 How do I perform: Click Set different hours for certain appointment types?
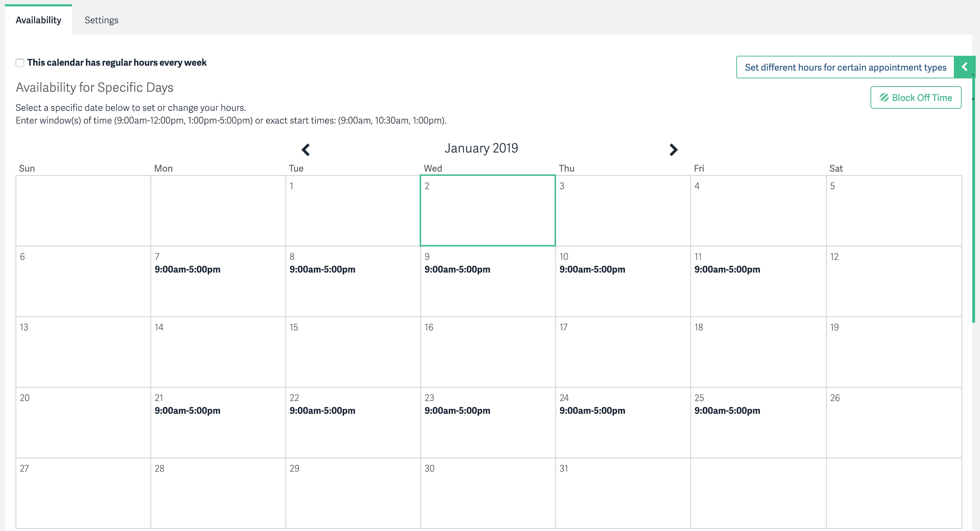(x=845, y=66)
